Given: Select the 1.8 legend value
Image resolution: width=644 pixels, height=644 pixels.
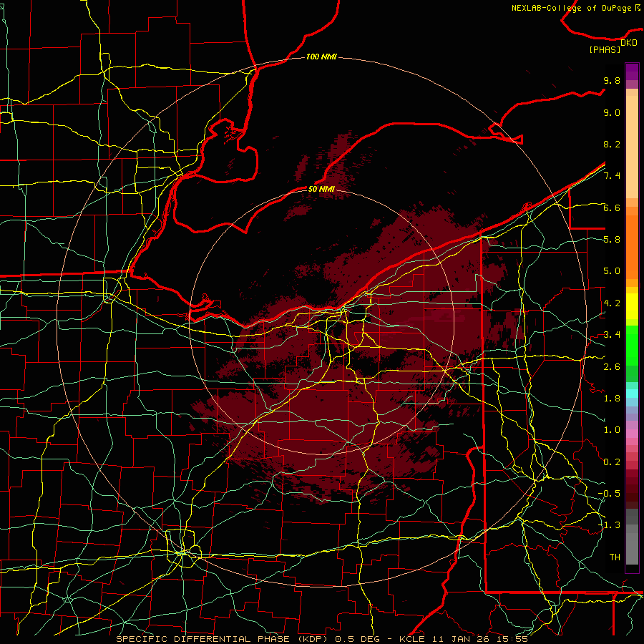Looking at the screenshot, I should 612,399.
